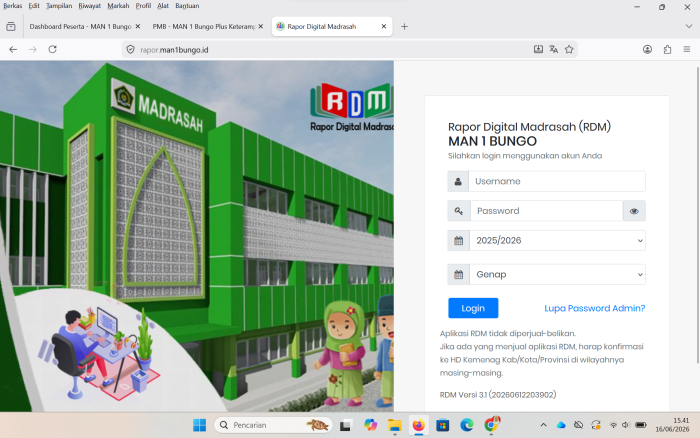
Task: Open the Berkas menu
Action: [x=12, y=6]
